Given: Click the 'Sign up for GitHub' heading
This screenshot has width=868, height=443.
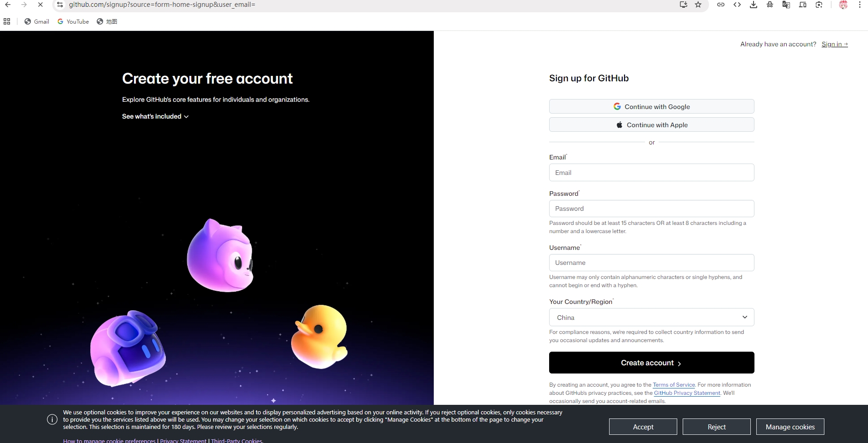Looking at the screenshot, I should coord(589,78).
